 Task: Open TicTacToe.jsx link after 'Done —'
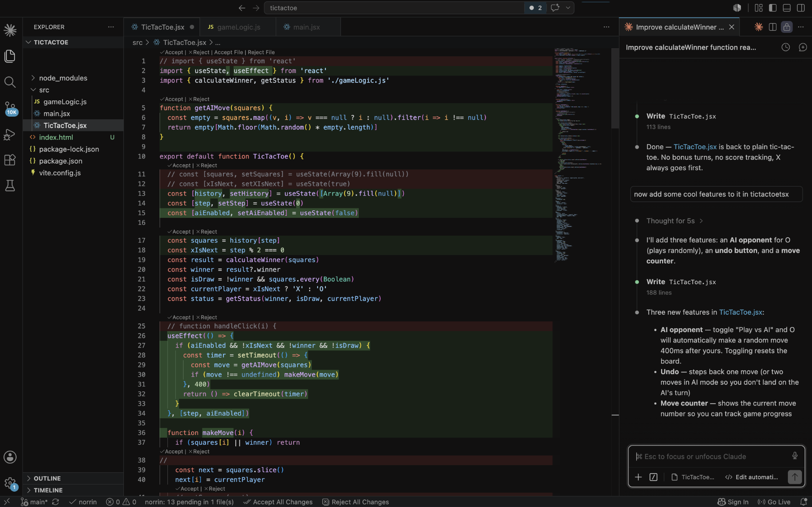click(695, 147)
